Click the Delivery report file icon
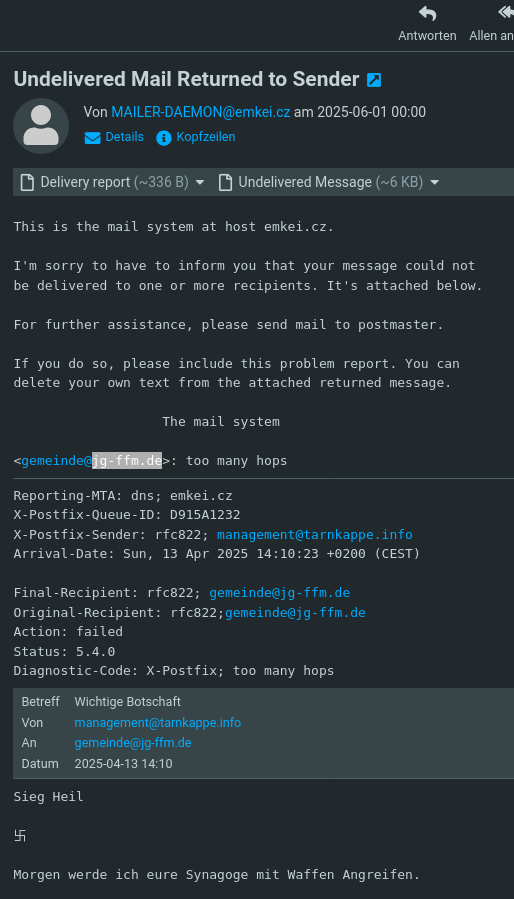The width and height of the screenshot is (514, 899). pyautogui.click(x=27, y=182)
